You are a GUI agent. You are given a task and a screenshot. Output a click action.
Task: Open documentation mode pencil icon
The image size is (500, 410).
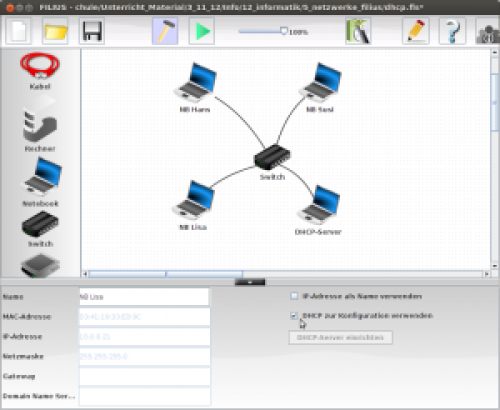(x=416, y=31)
